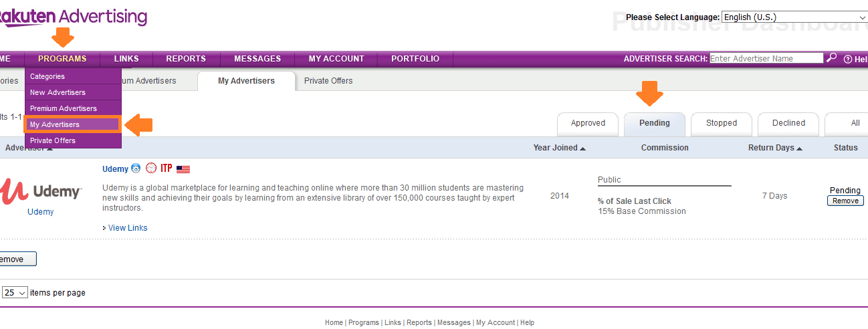Click the Rakuten Advertising logo
The width and height of the screenshot is (868, 329).
click(x=74, y=17)
